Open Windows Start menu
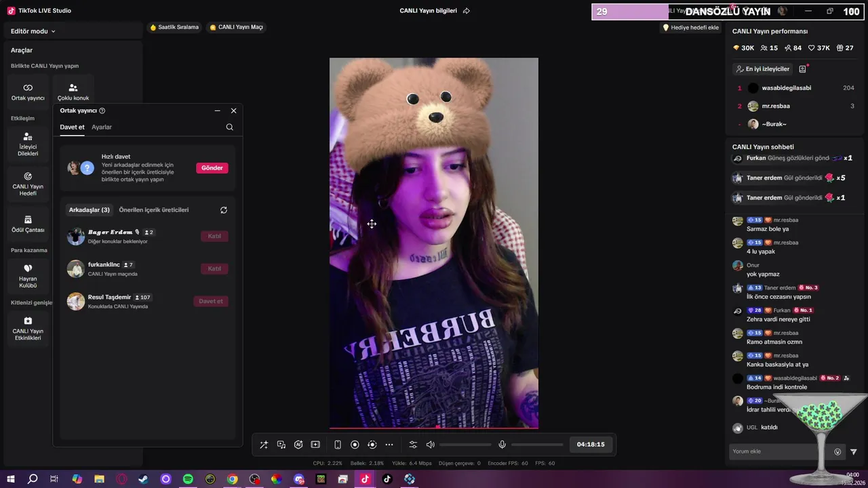Viewport: 868px width, 488px height. tap(11, 479)
